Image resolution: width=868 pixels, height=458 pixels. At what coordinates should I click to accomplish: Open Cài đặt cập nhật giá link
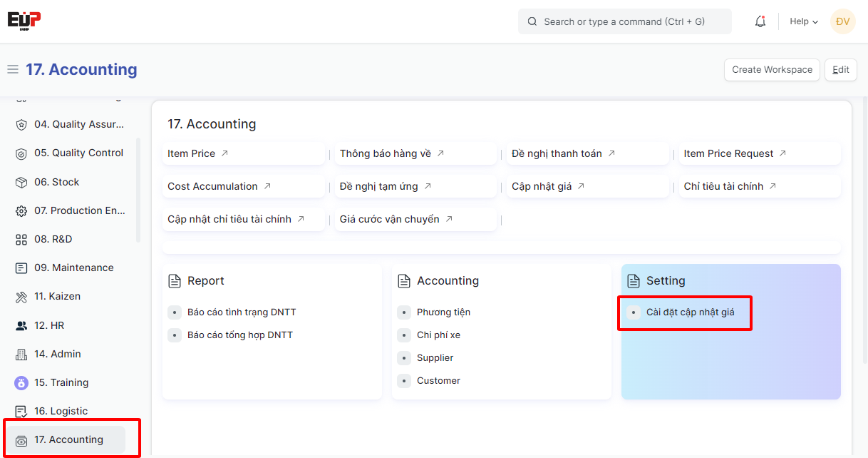[690, 312]
